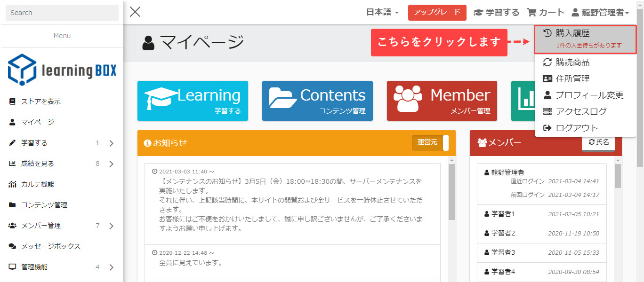Select ログアウト from the user menu
The image size is (644, 282).
(x=577, y=128)
